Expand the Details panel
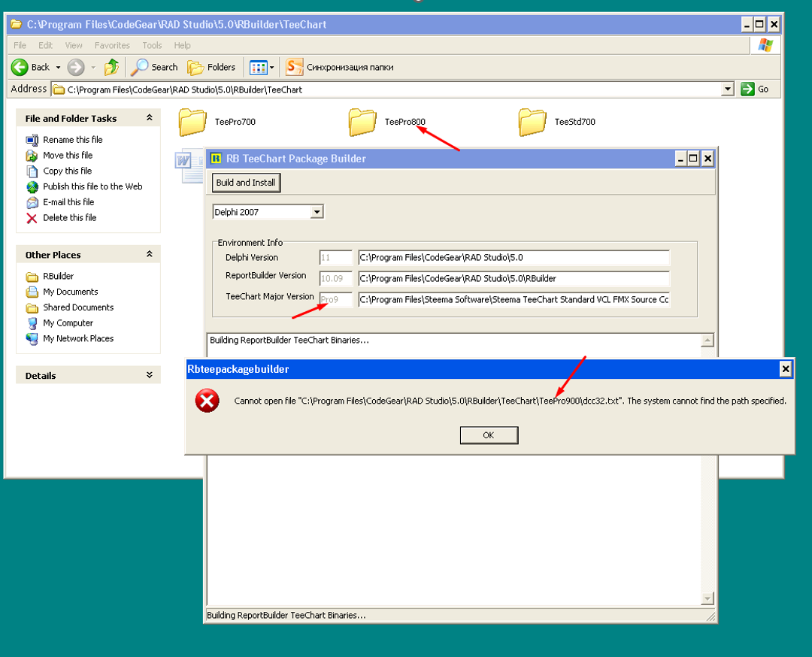Screen dimensions: 812x657 (149, 375)
